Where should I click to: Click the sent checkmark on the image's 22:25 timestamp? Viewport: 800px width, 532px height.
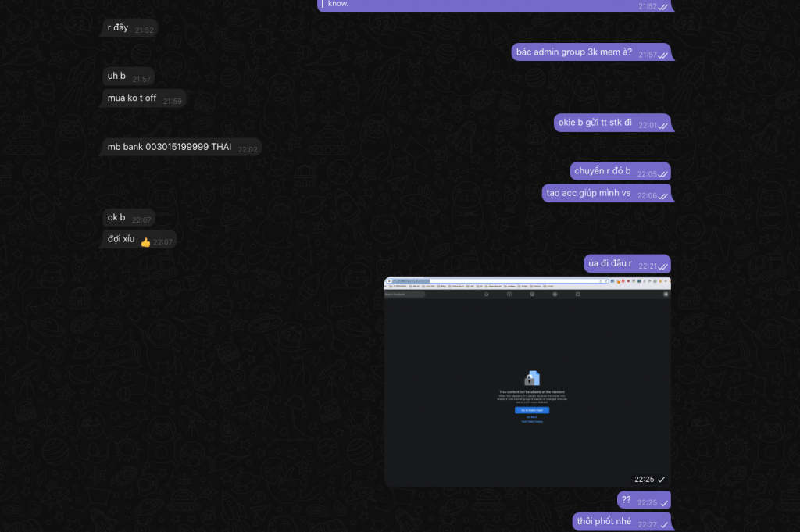[x=662, y=479]
